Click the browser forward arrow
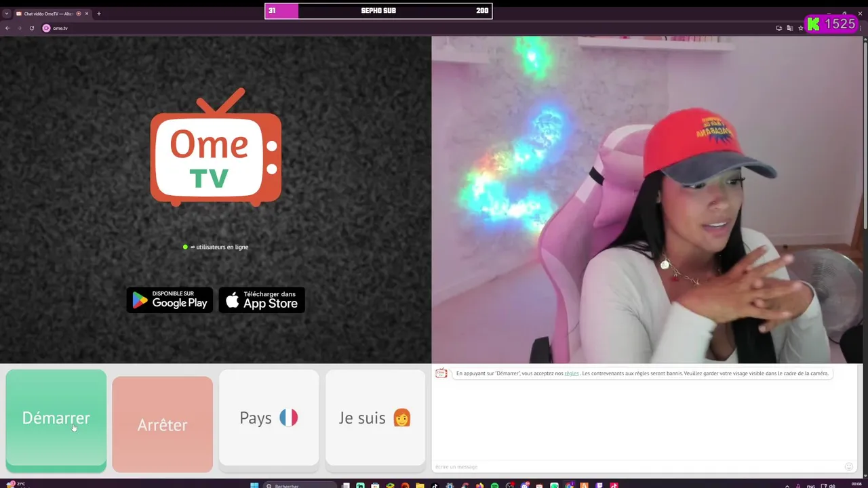 (19, 28)
